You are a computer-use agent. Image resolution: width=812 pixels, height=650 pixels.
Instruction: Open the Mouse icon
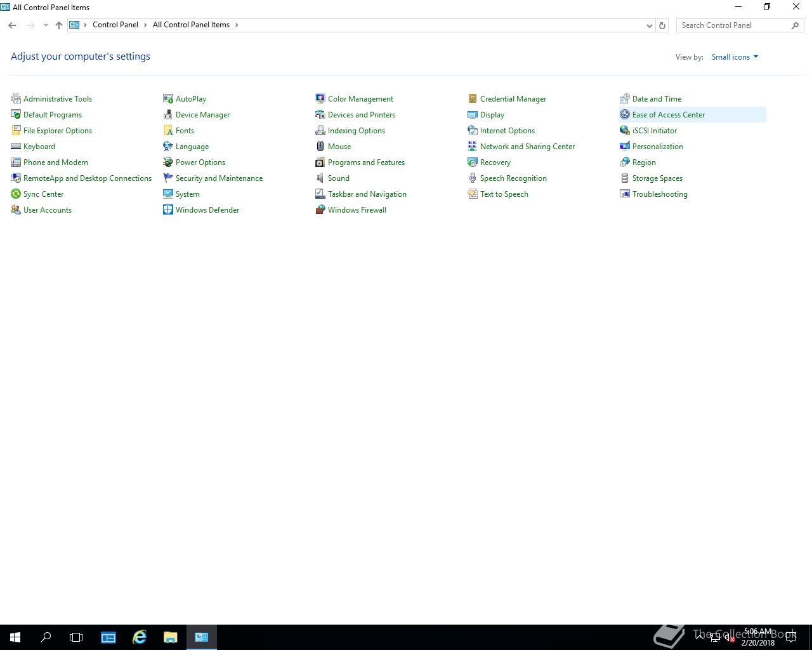point(320,146)
